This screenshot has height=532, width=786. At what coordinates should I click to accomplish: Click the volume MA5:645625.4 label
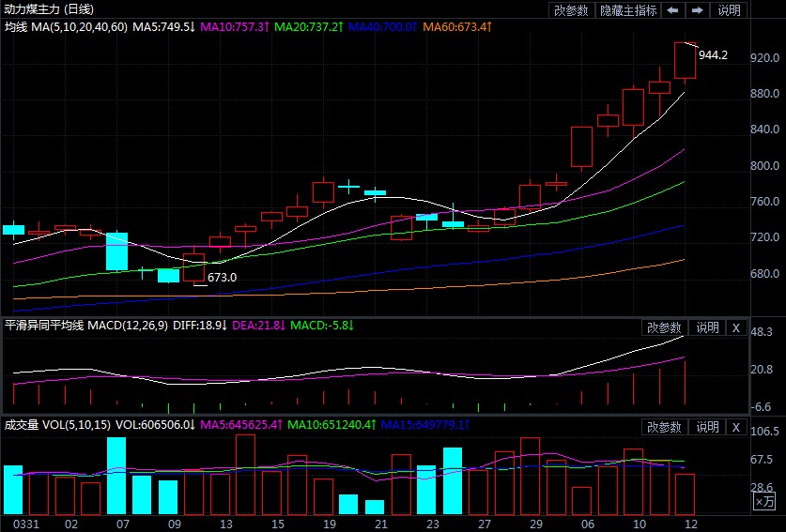click(241, 425)
